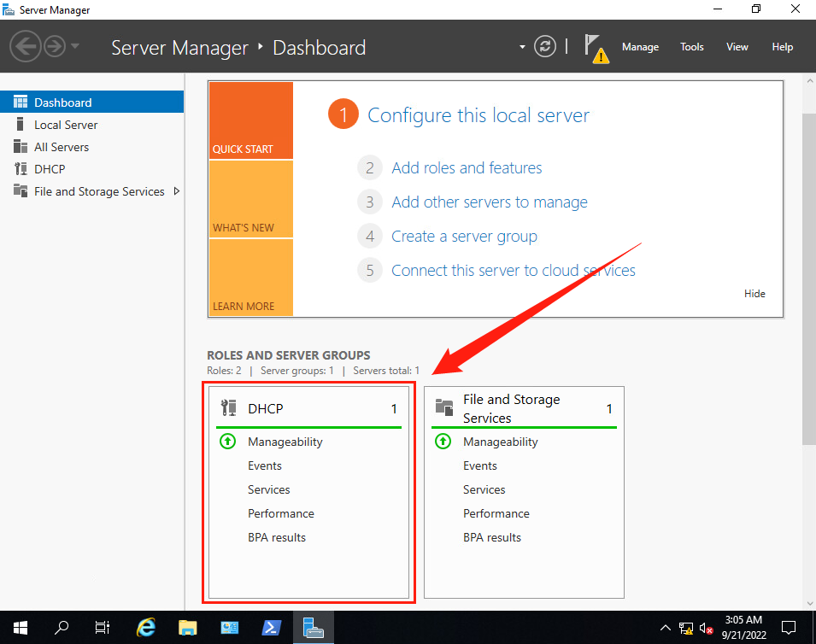This screenshot has width=816, height=644.
Task: Open the dropdown arrow beside the Refresh icon
Action: point(522,47)
